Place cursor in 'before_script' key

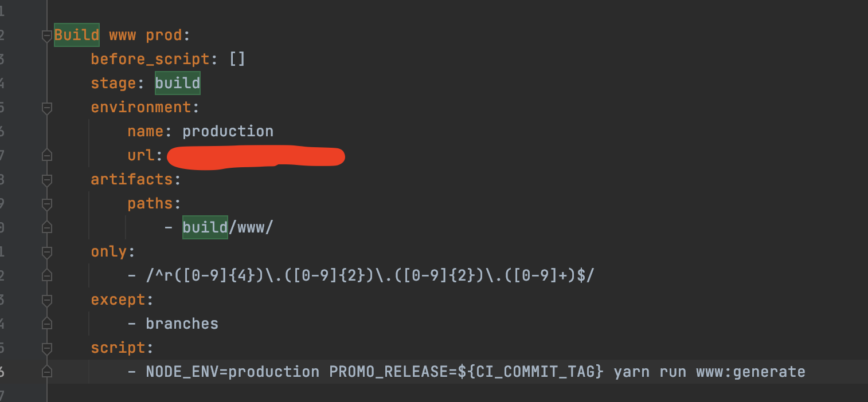coord(150,59)
